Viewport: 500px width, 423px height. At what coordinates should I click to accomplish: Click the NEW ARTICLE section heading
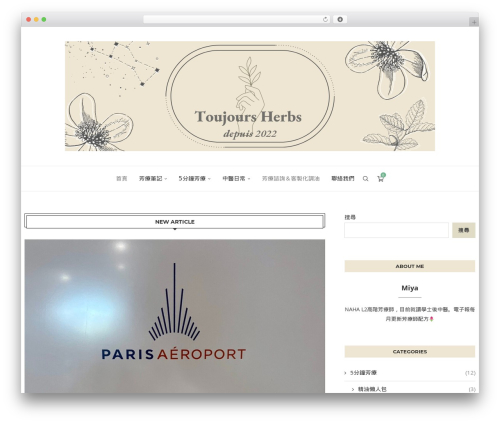pyautogui.click(x=175, y=222)
